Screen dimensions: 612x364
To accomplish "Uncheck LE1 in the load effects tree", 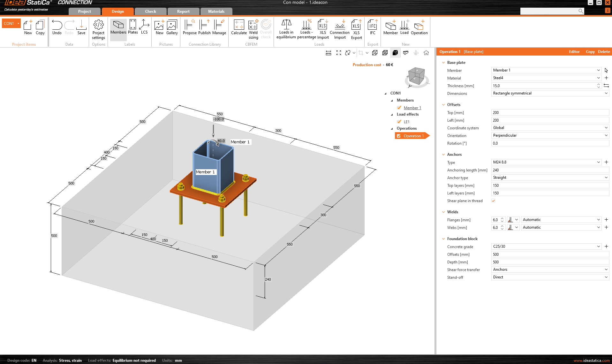I will (x=399, y=122).
